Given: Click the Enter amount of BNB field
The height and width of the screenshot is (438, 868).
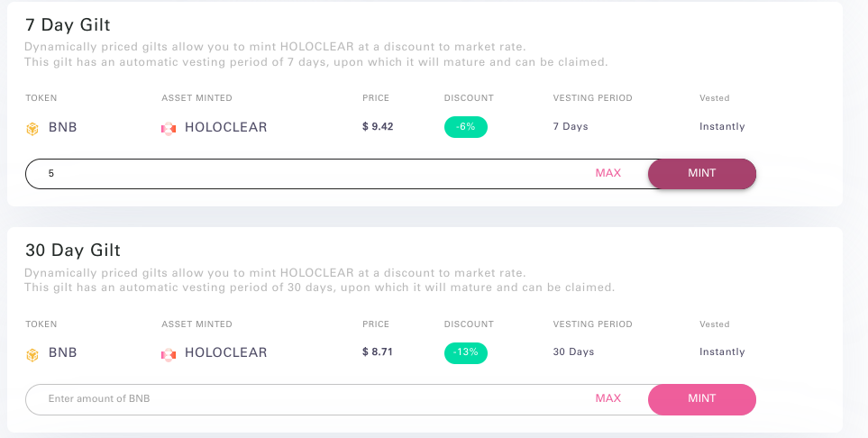Looking at the screenshot, I should [306, 398].
